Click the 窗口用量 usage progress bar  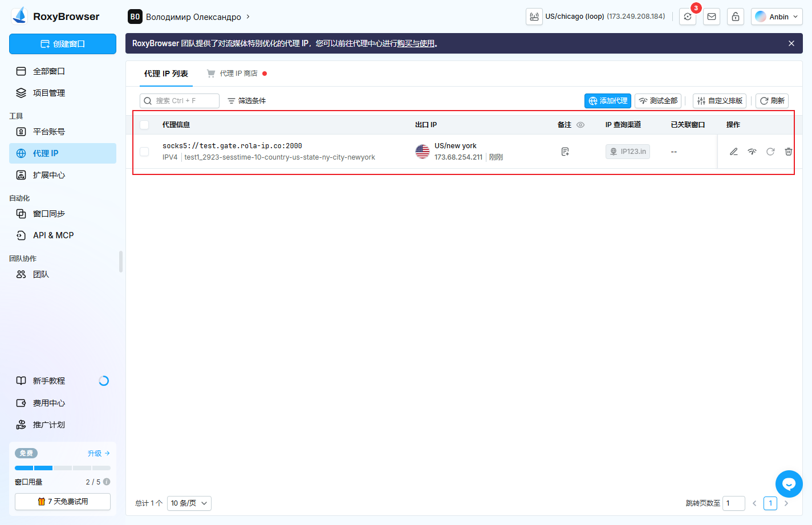tap(63, 468)
